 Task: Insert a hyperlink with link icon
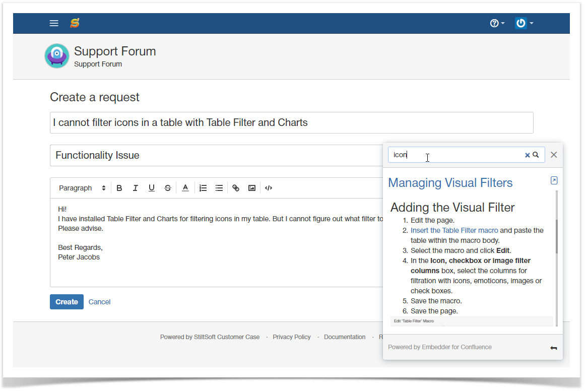[236, 188]
